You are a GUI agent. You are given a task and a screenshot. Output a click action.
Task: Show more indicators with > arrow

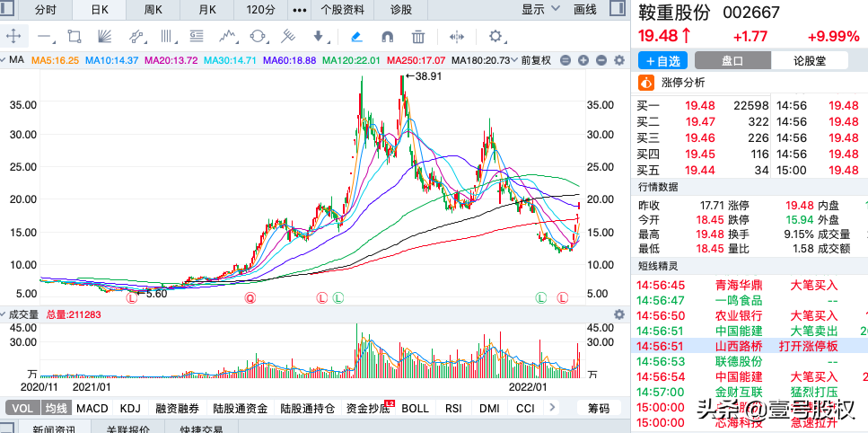[551, 408]
